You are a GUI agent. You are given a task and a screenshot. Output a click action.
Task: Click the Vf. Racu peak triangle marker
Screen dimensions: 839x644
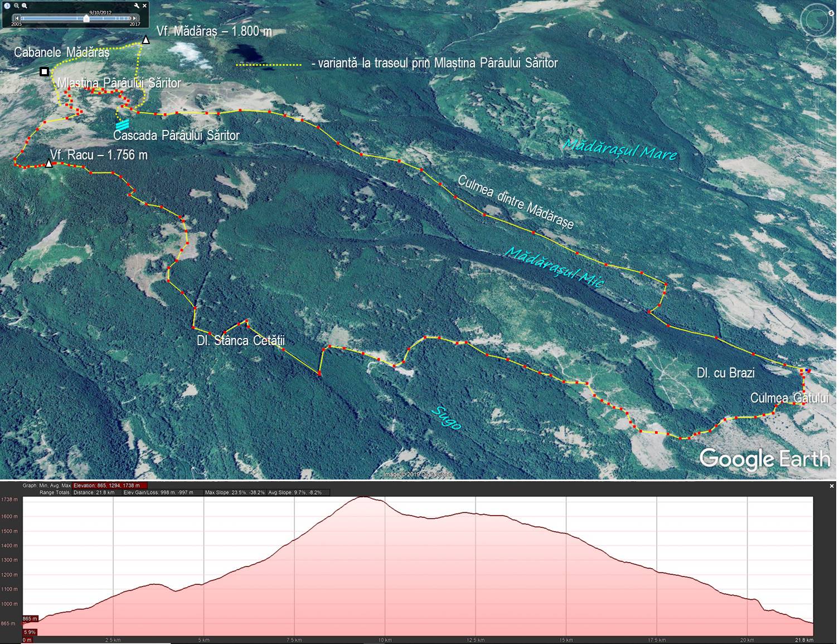tap(49, 164)
